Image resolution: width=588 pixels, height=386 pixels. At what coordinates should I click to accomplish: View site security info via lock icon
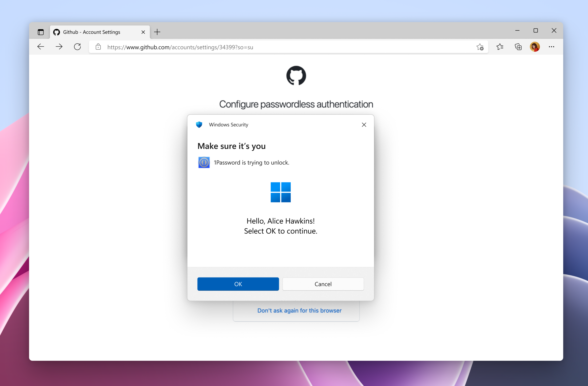tap(98, 47)
